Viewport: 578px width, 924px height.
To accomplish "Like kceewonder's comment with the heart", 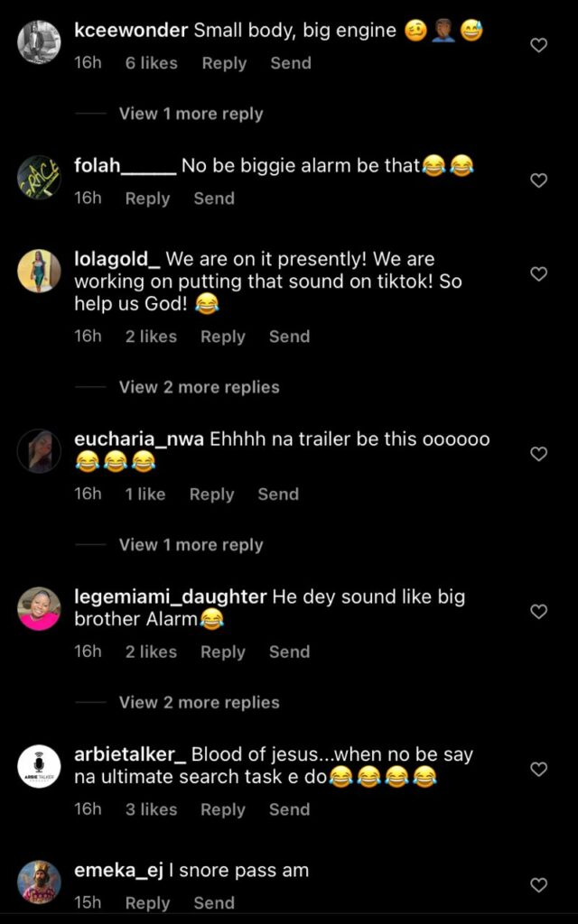I will pyautogui.click(x=538, y=45).
